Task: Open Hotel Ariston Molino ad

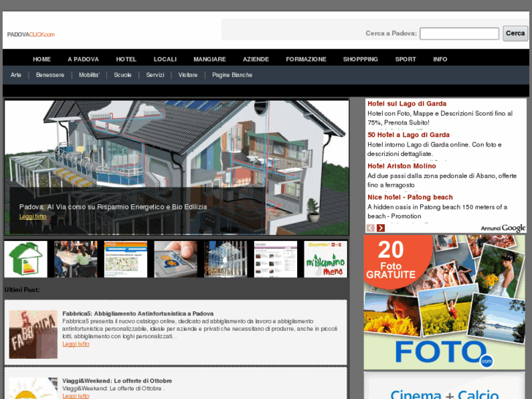Action: click(x=402, y=166)
